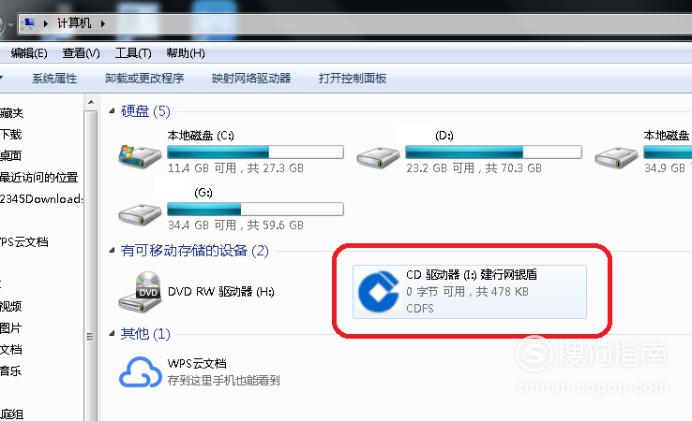Collapse the 有可移动存储的设备 (2) group
This screenshot has height=421, width=692.
coord(112,250)
